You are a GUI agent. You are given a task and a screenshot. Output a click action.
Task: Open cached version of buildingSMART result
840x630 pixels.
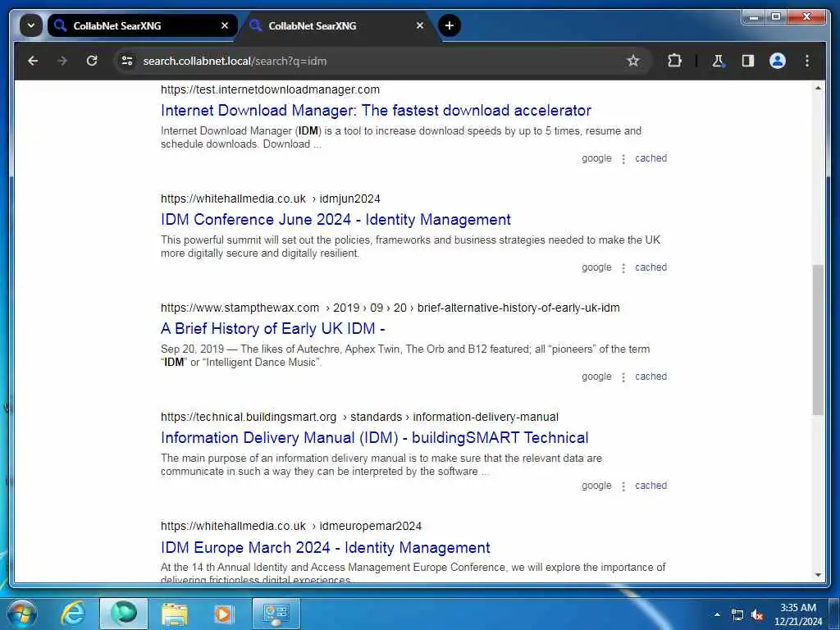click(x=651, y=486)
